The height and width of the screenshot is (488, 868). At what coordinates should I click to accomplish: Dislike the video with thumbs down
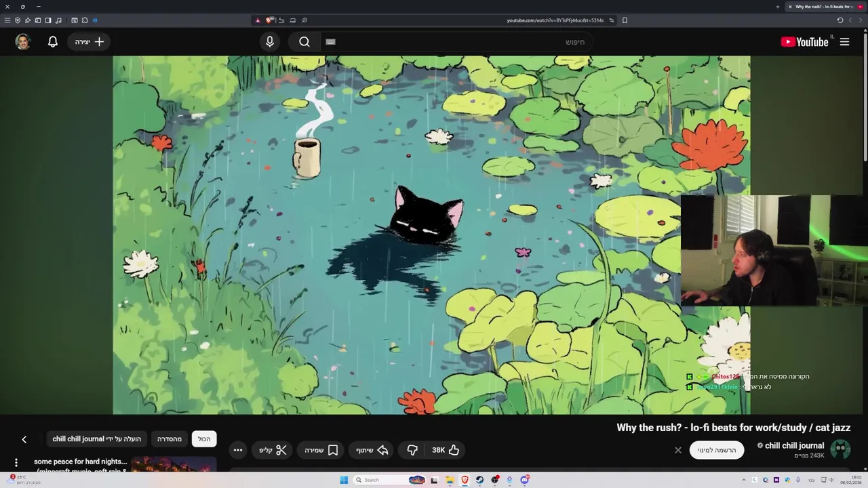click(412, 450)
